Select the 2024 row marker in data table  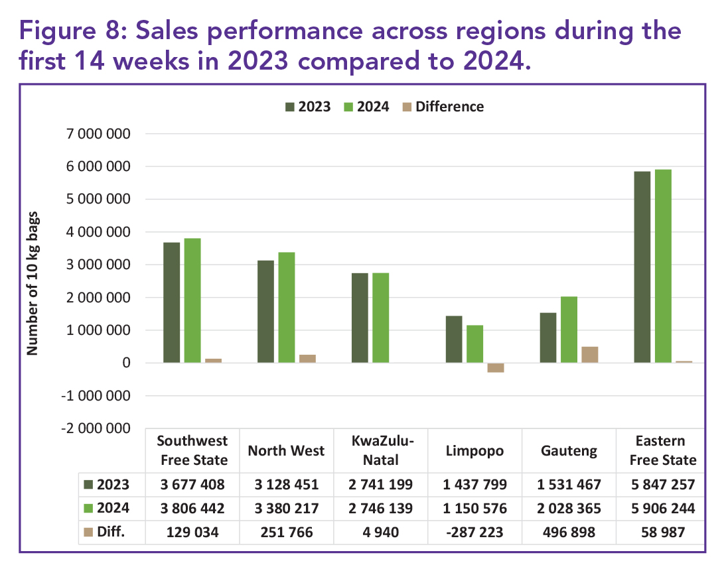[88, 509]
